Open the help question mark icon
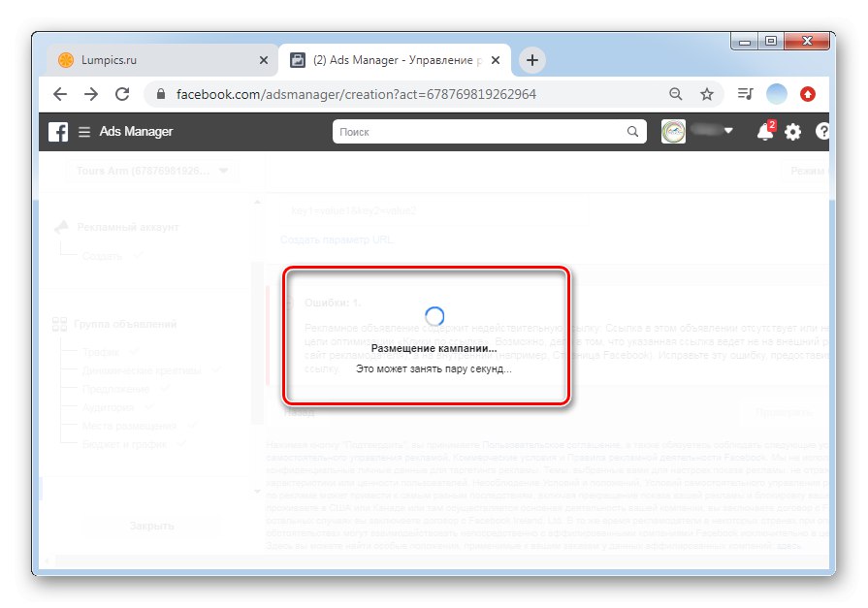The height and width of the screenshot is (608, 868). pyautogui.click(x=822, y=132)
